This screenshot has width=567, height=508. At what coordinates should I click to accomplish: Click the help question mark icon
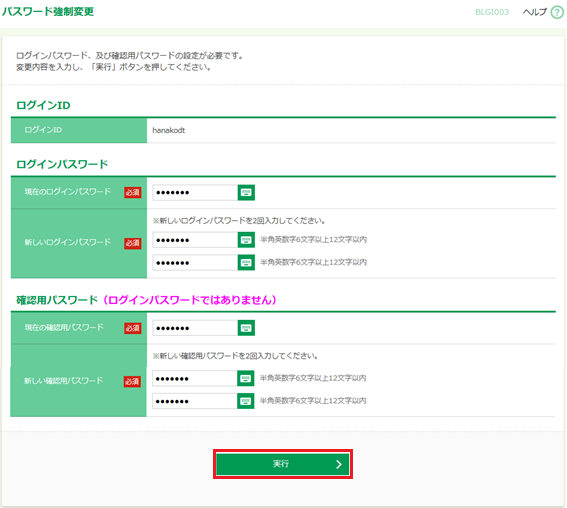click(557, 12)
